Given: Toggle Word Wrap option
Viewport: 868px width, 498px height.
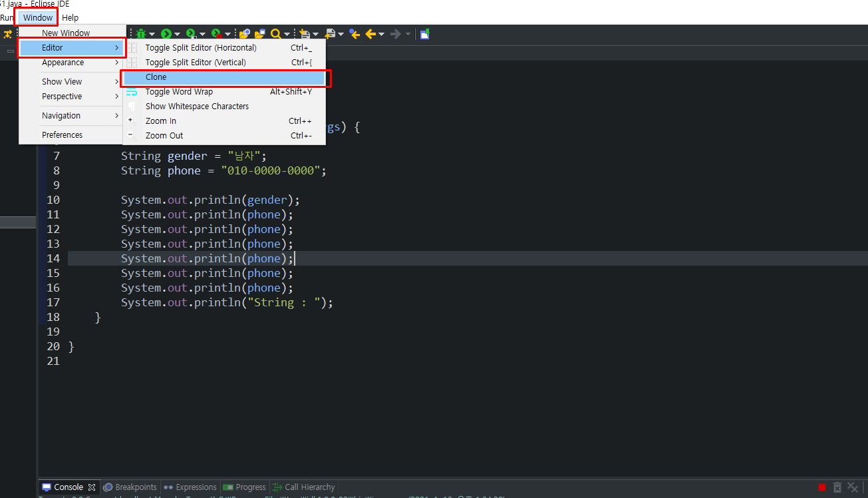Looking at the screenshot, I should (x=224, y=92).
